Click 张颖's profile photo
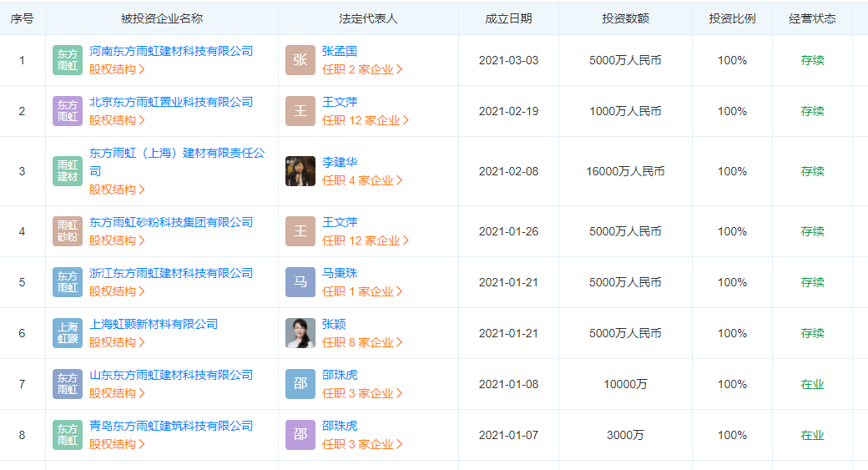Screen dimensions: 868x470 [300, 333]
